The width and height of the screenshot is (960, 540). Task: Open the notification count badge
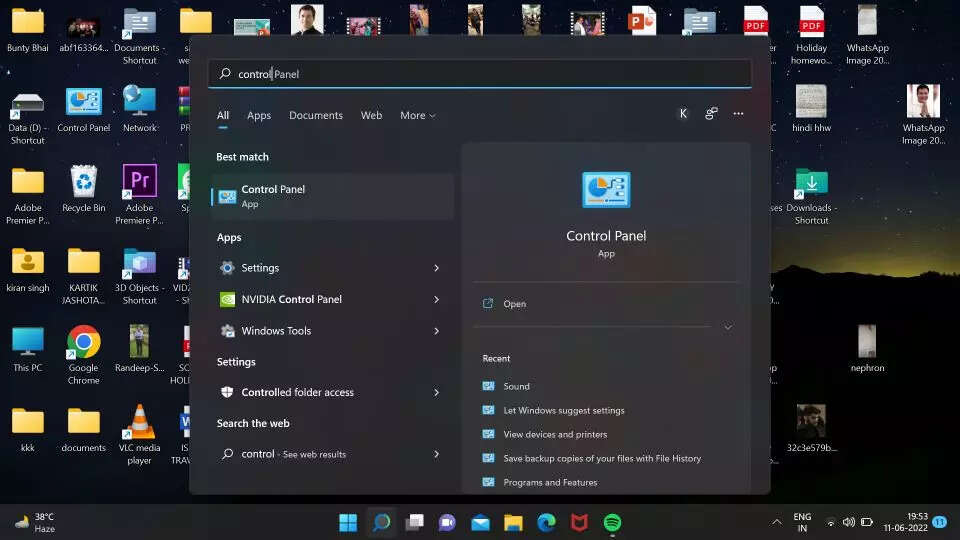(940, 522)
